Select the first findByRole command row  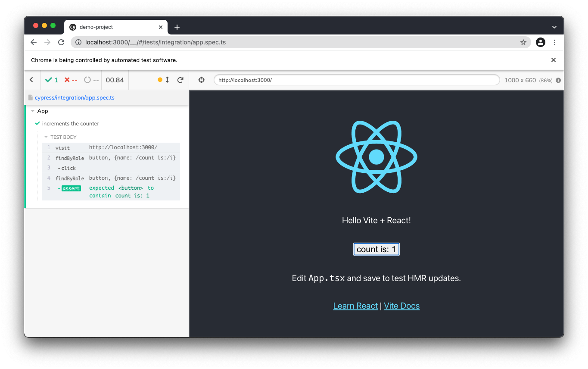click(111, 158)
